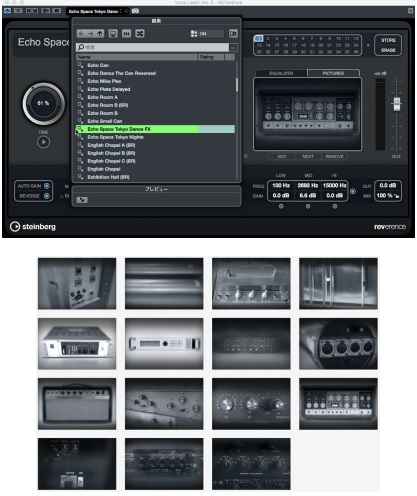This screenshot has height=496, width=417.
Task: Click the output level fader handle
Action: 397,104
